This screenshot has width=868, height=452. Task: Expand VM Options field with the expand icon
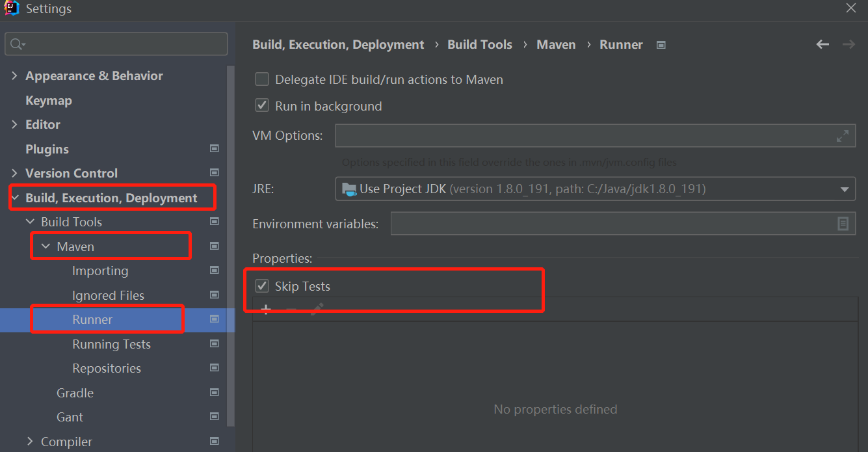(842, 135)
